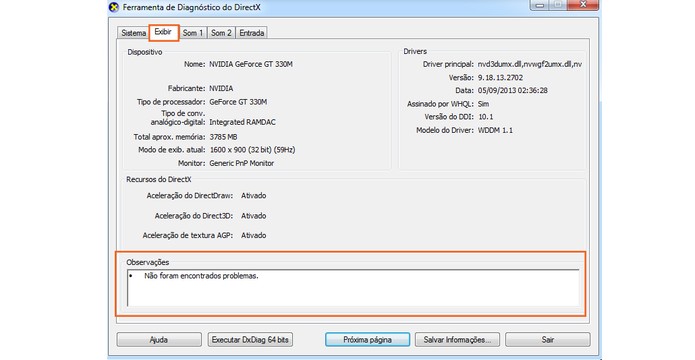Click the Próxima página button
Image resolution: width=695 pixels, height=360 pixels.
pos(367,340)
